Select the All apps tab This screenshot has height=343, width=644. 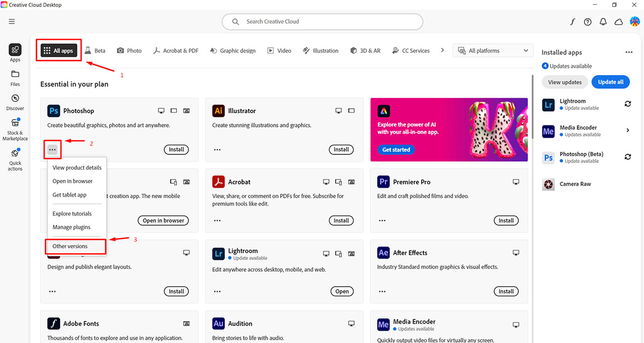coord(58,51)
